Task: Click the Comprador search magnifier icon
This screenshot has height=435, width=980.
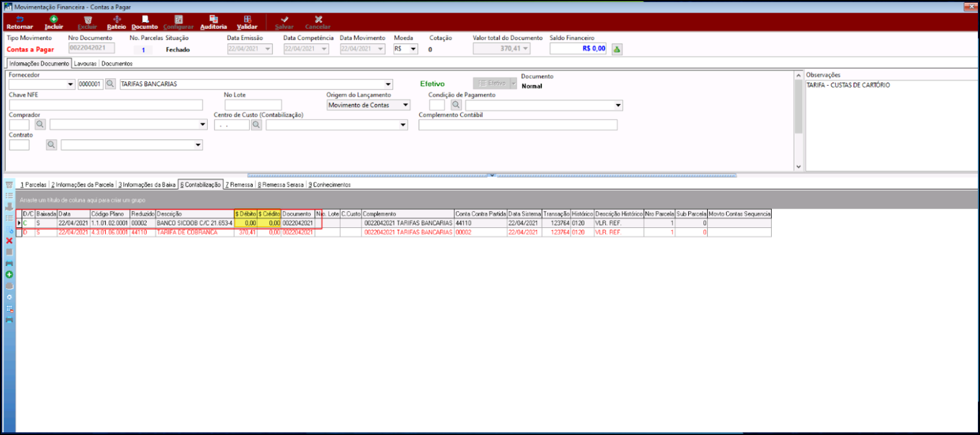Action: click(x=40, y=125)
